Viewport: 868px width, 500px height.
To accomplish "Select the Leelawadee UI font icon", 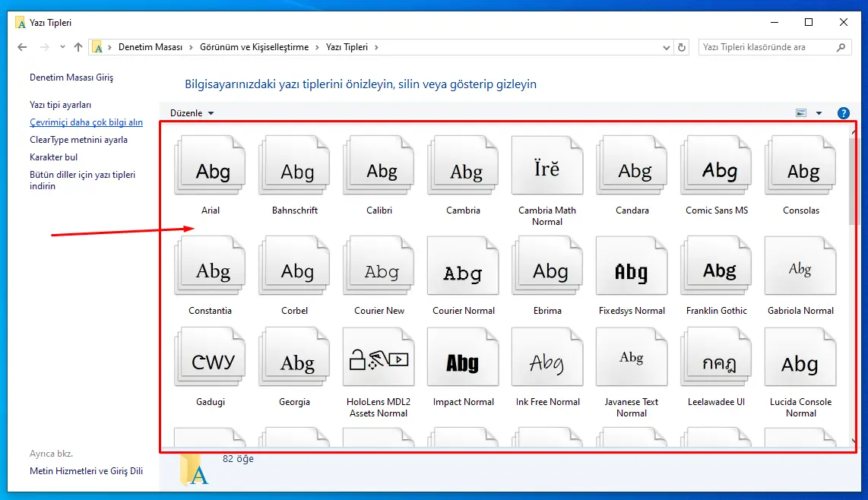I will [x=716, y=356].
